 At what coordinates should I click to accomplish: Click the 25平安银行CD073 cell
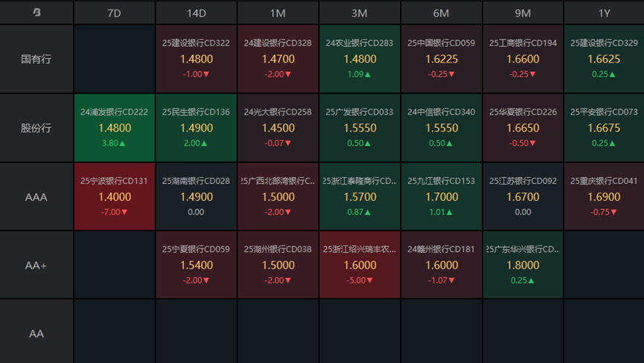[604, 128]
